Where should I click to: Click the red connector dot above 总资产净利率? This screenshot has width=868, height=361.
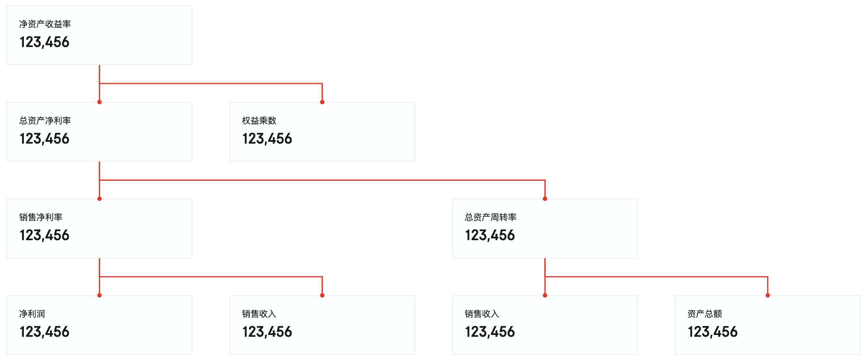point(99,102)
